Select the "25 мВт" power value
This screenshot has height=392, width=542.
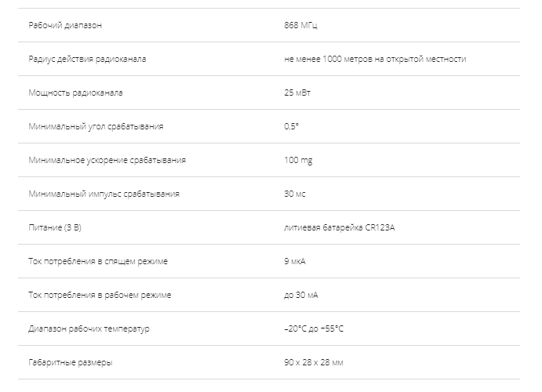[x=298, y=93]
